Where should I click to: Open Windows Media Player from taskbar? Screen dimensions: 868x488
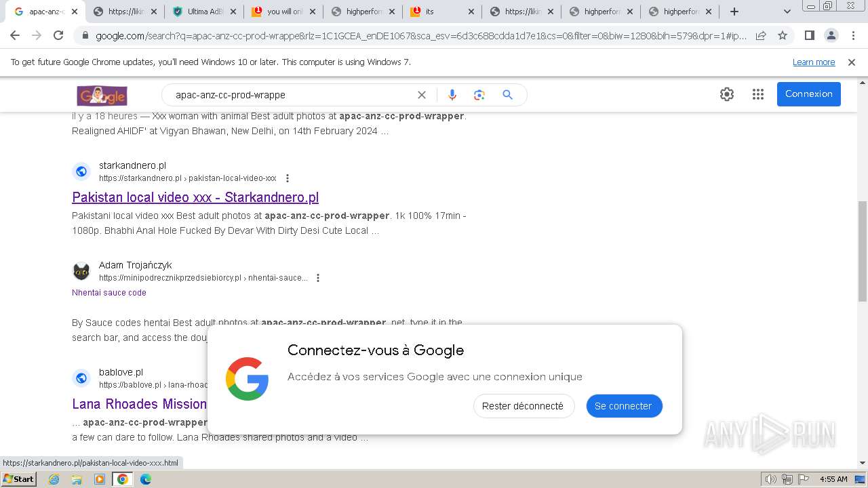pyautogui.click(x=100, y=479)
